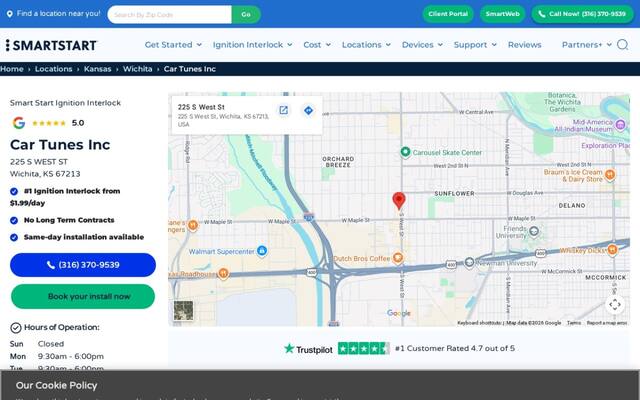This screenshot has height=400, width=640.
Task: Open map camera controls compass icon
Action: point(615,304)
